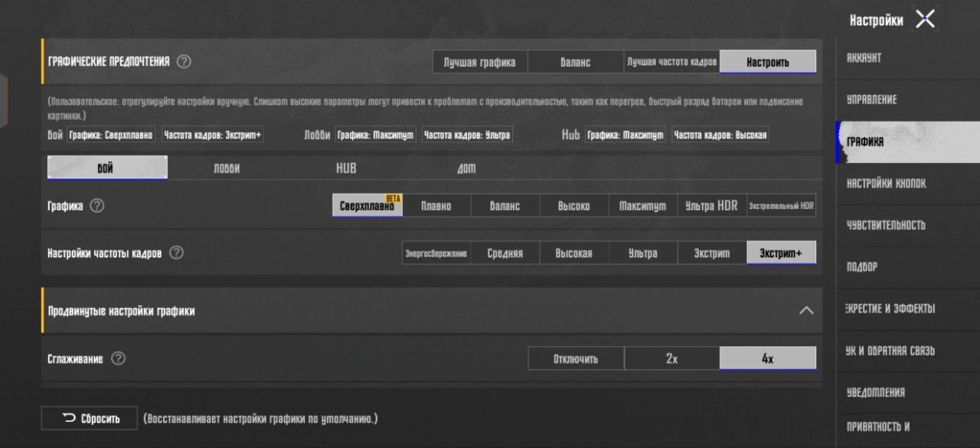
Task: Open help icon beside Сглаживание
Action: point(118,358)
